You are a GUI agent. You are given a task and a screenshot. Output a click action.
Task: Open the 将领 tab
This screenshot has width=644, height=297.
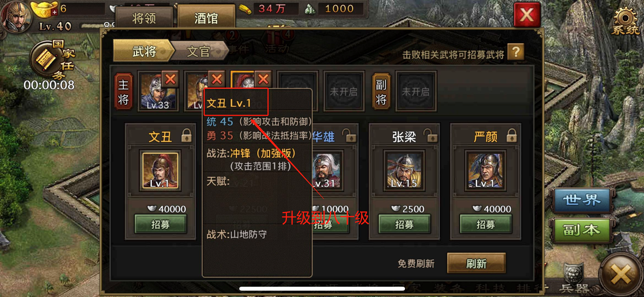pos(144,18)
